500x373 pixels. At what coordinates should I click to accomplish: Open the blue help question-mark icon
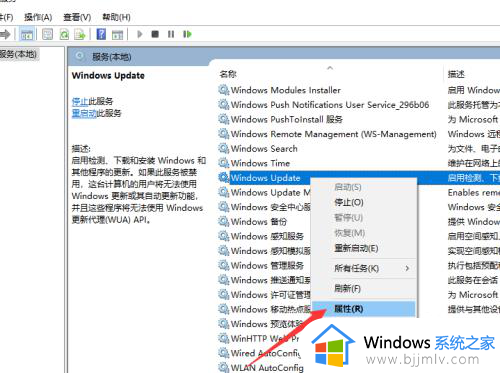(x=101, y=34)
